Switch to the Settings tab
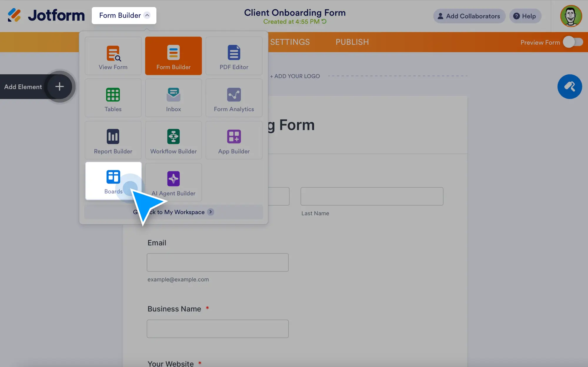This screenshot has height=367, width=588. (290, 42)
